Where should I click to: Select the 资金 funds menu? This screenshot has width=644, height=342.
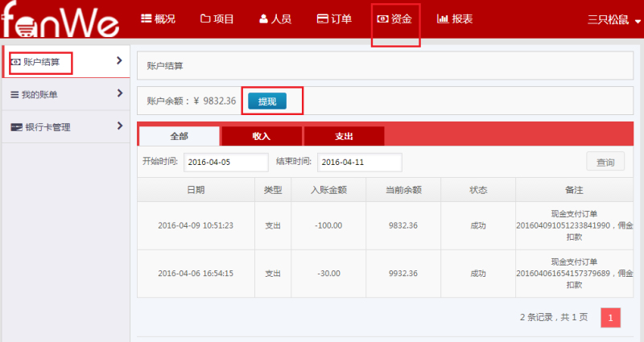click(394, 18)
